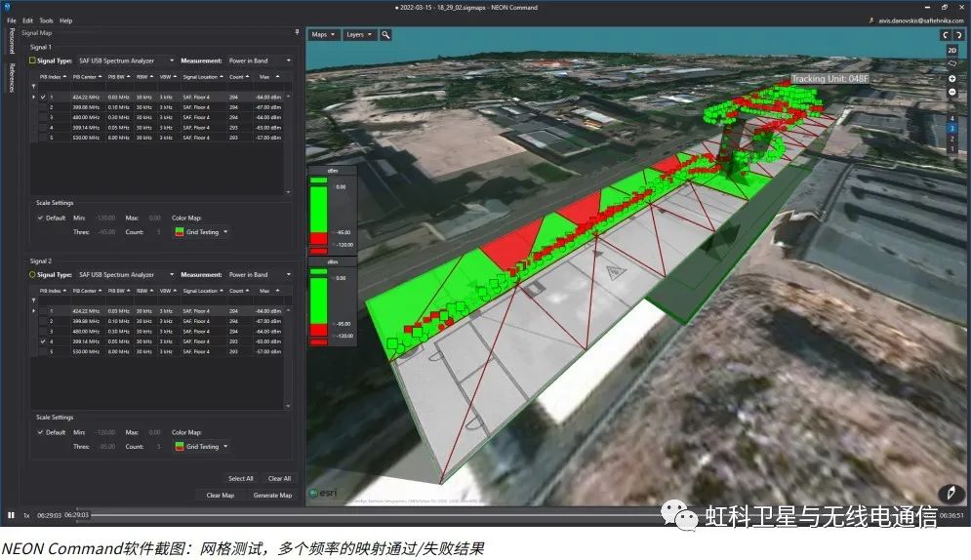This screenshot has width=971, height=560.
Task: Open the Tools menu
Action: click(x=46, y=20)
